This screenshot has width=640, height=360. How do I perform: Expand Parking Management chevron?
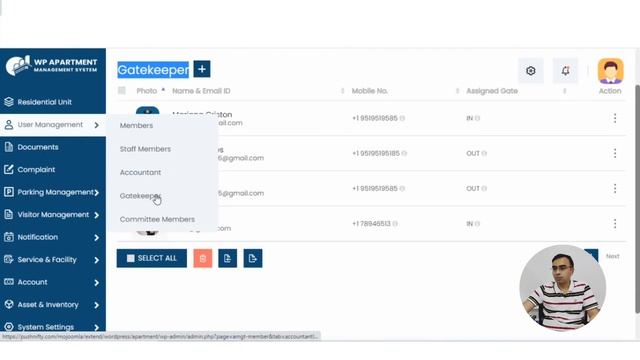point(97,192)
